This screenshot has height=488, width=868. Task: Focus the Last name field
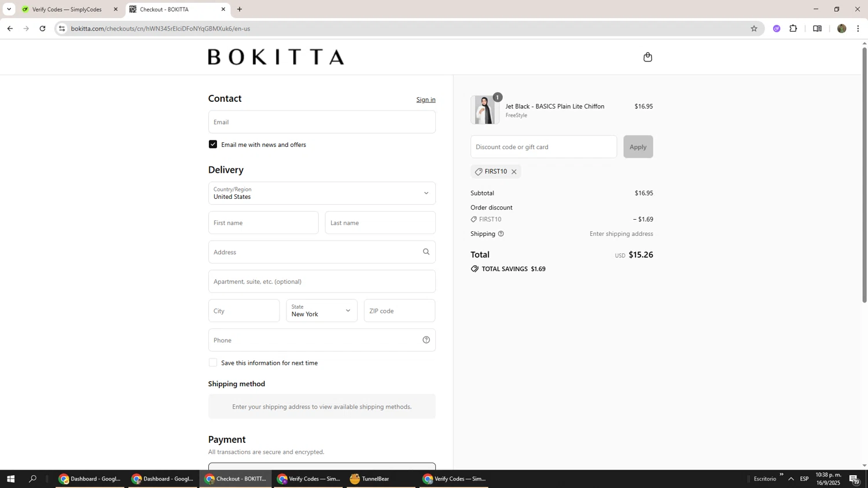point(380,223)
